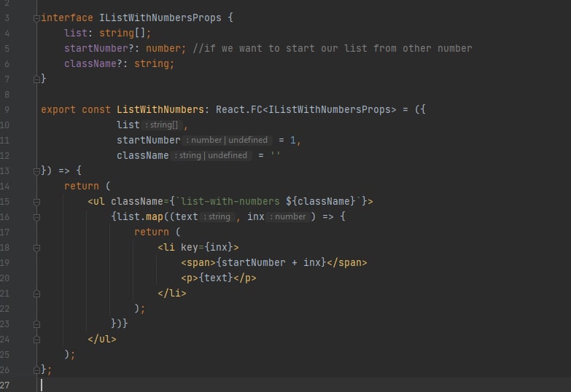Click the text parameter on line 16
The height and width of the screenshot is (392, 571).
pyautogui.click(x=187, y=216)
